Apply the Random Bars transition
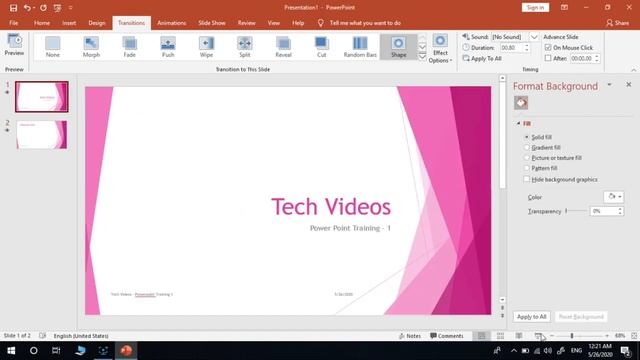The image size is (640, 360). [x=360, y=47]
